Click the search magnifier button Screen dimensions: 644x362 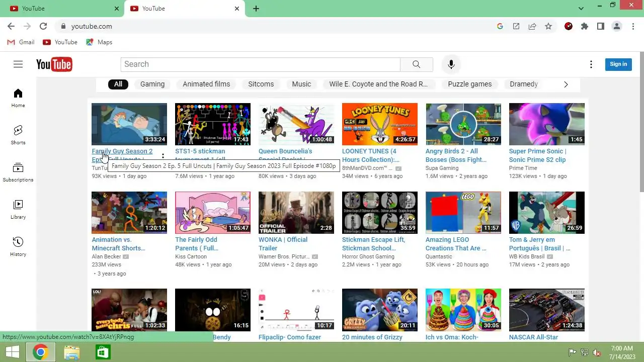pyautogui.click(x=416, y=64)
